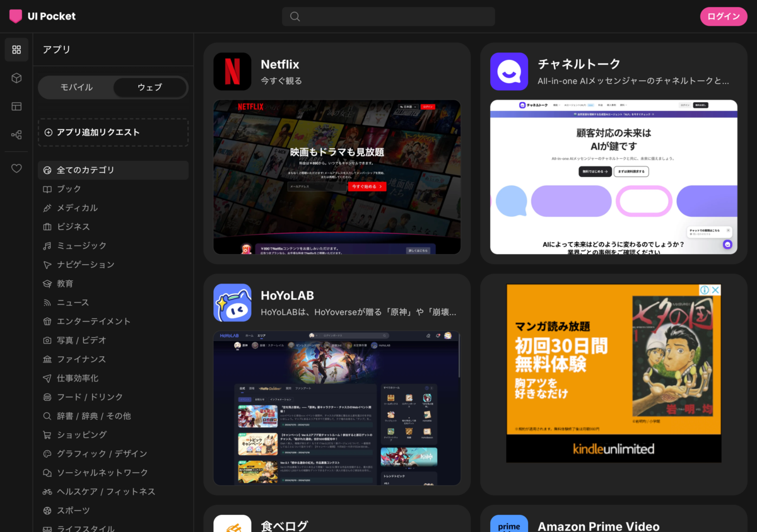Open the HoYoLAB title link
The width and height of the screenshot is (757, 532).
pyautogui.click(x=287, y=296)
